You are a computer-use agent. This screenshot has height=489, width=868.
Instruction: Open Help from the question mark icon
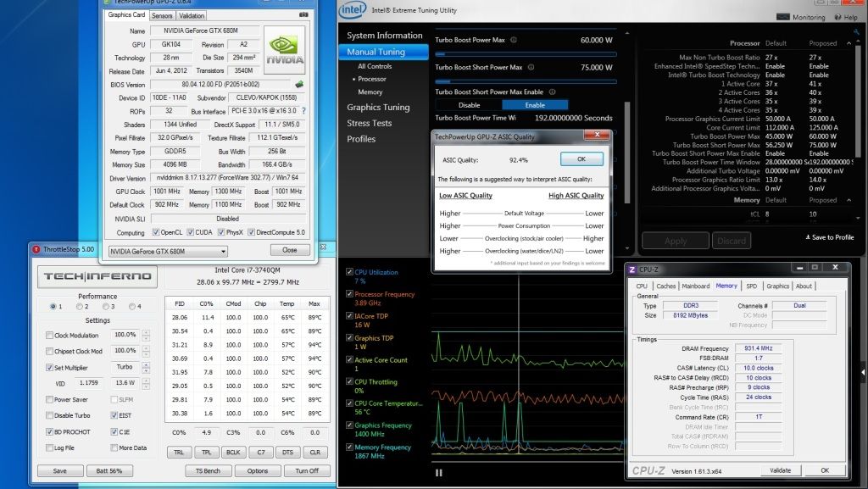(x=837, y=17)
